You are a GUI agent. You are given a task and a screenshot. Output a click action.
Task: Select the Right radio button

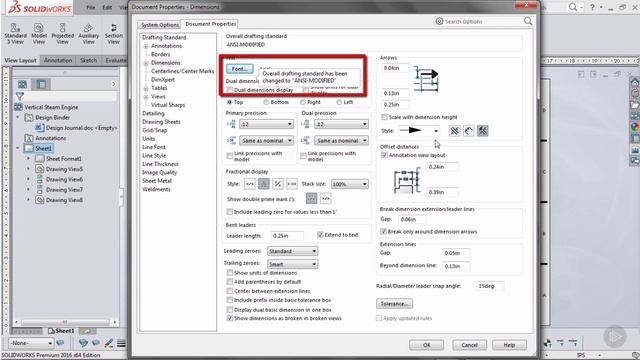(302, 102)
